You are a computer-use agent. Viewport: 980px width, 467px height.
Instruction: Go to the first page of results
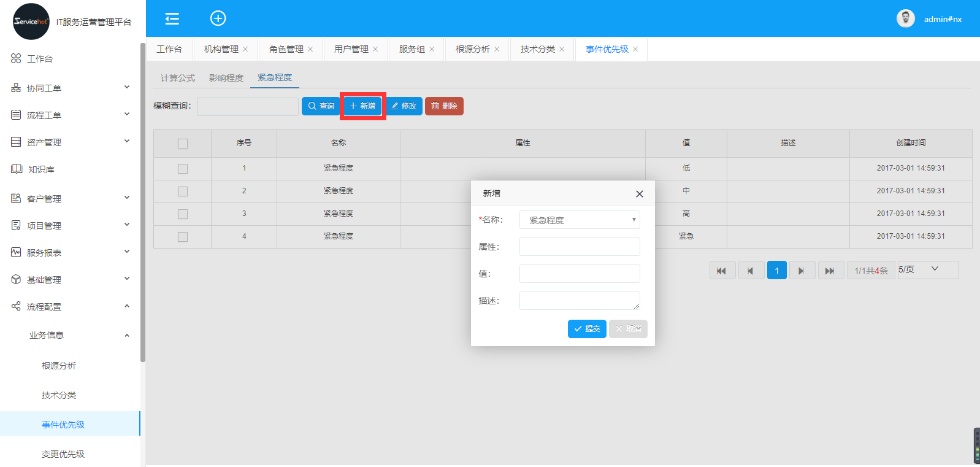(722, 271)
